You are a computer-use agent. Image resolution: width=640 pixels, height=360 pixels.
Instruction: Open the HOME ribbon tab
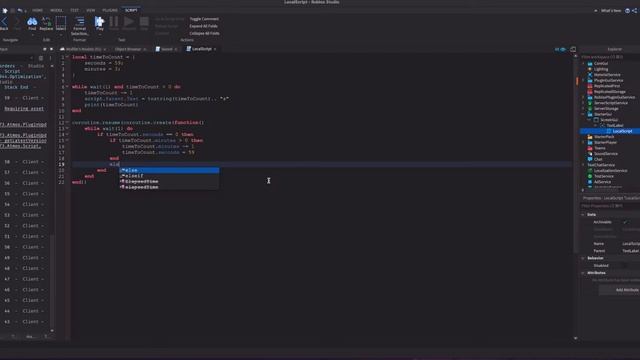[x=37, y=10]
